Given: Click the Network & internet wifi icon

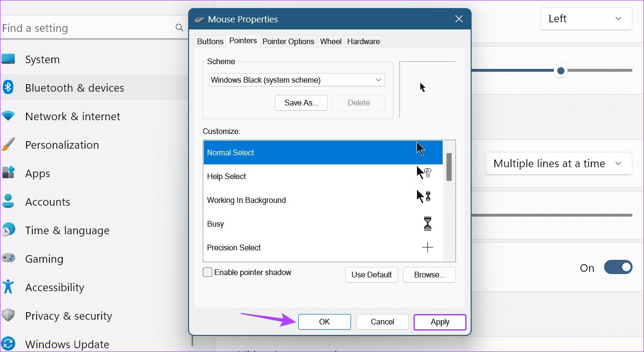Looking at the screenshot, I should pos(8,116).
